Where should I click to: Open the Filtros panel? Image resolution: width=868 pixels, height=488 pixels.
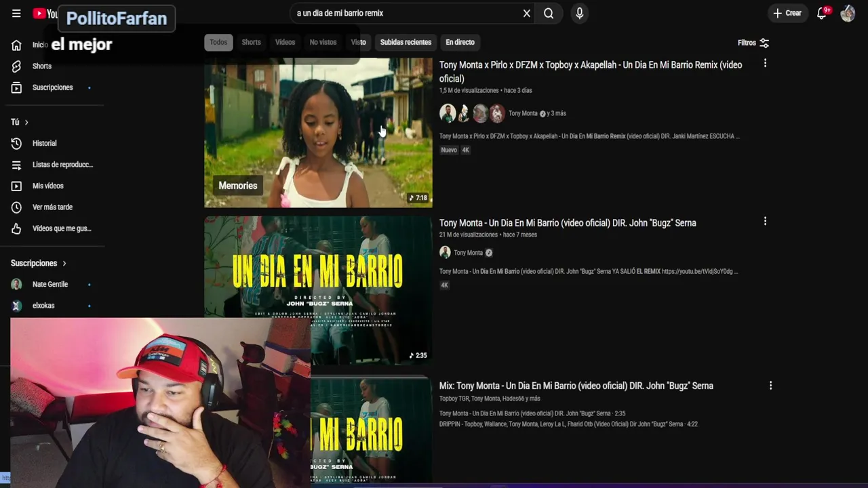pyautogui.click(x=753, y=43)
